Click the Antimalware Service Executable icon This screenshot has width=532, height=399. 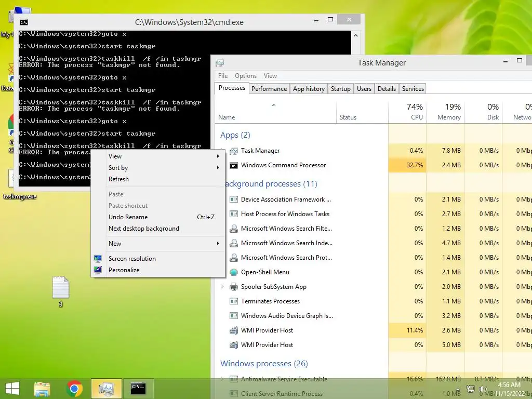tap(234, 379)
